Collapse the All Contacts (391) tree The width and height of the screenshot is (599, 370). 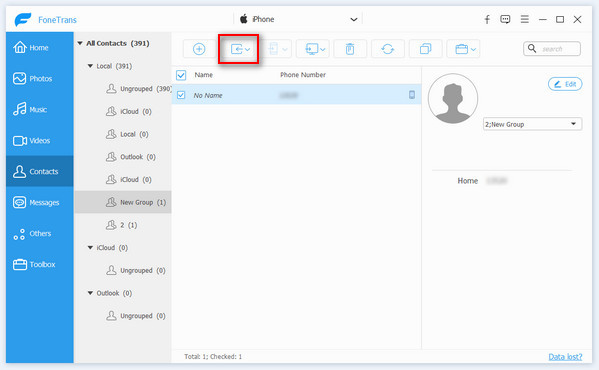80,43
